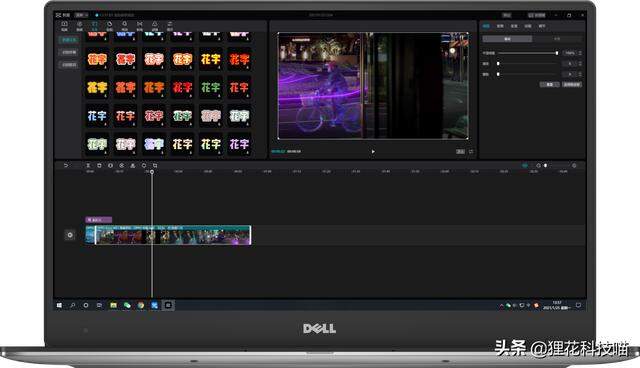Viewport: 640px width, 368px height.
Task: Click the third inspector slider handle
Action: [x=498, y=74]
